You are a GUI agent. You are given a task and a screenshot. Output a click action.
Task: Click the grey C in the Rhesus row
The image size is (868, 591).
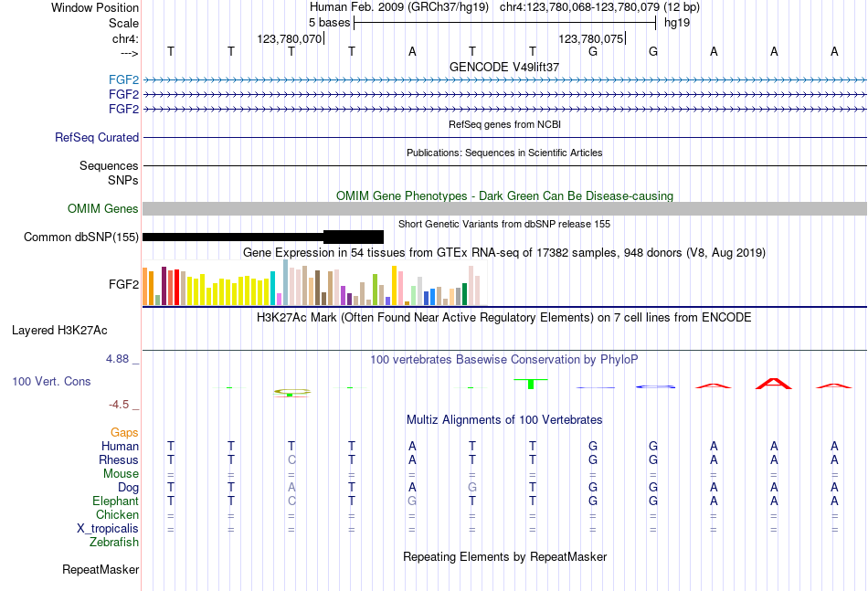click(291, 459)
